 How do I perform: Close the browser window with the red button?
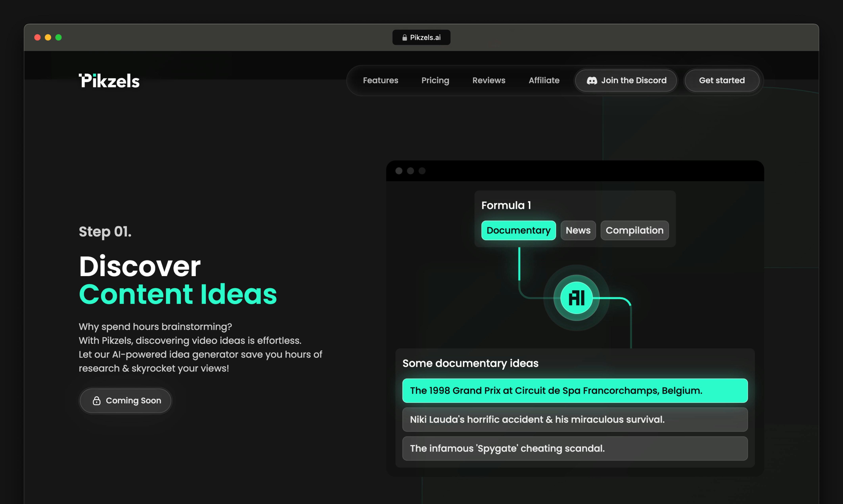[37, 37]
